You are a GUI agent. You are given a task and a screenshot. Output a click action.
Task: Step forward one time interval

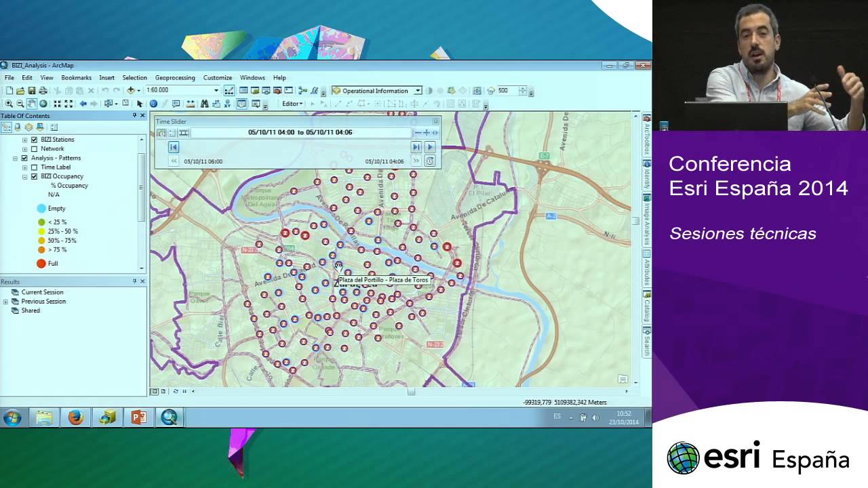click(416, 147)
